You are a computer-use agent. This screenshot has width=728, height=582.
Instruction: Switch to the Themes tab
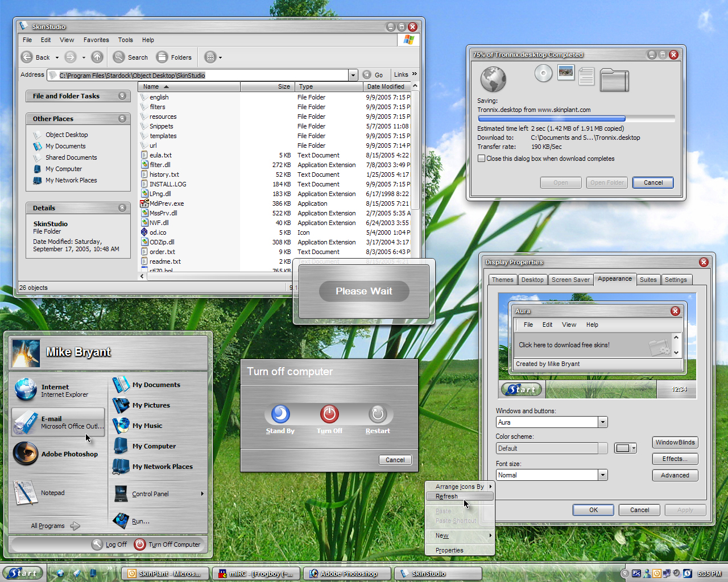tap(502, 280)
